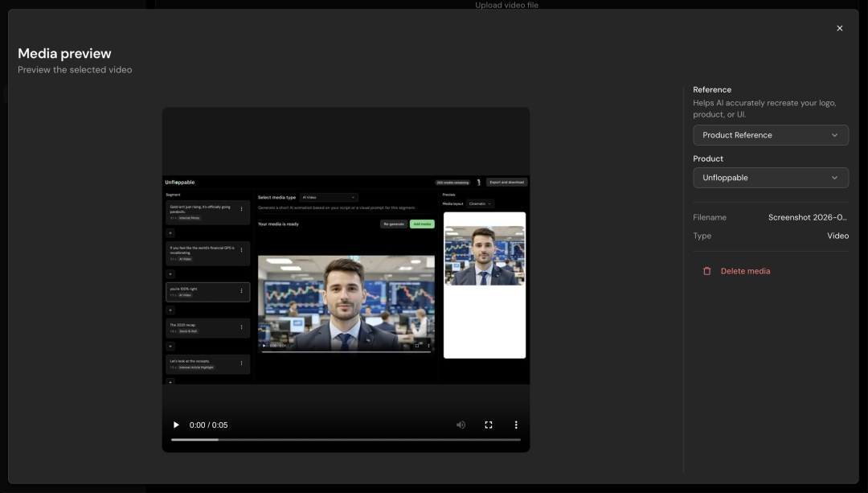The height and width of the screenshot is (493, 868).
Task: Click the truncated Screenshot filename value
Action: click(807, 217)
